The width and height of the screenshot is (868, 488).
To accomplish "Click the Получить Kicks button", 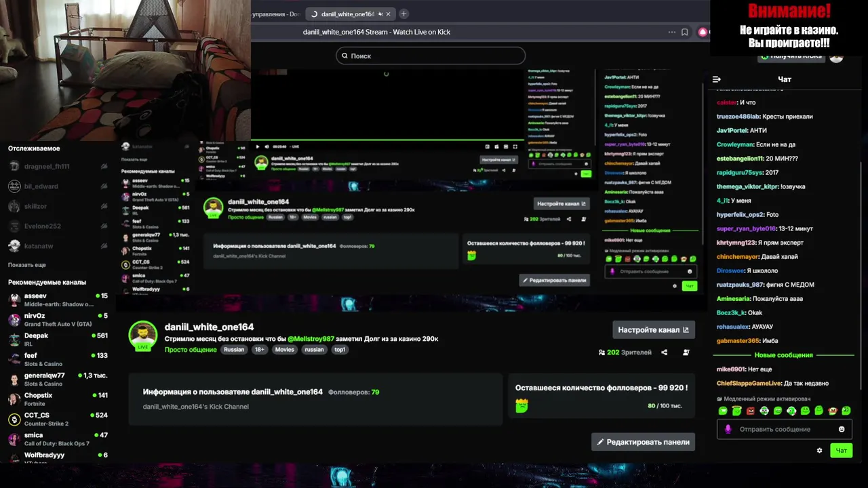I will [x=791, y=56].
